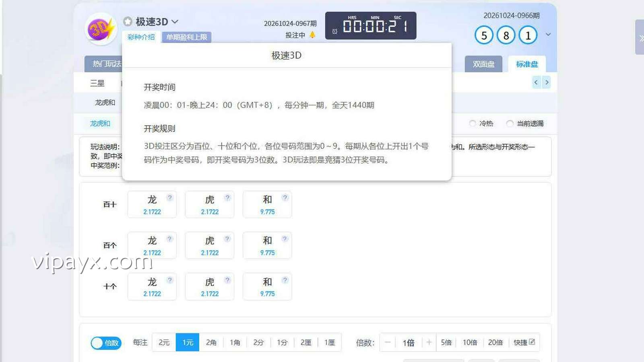The width and height of the screenshot is (644, 362).
Task: Bet on 虎 in the 百十 row
Action: [x=210, y=204]
